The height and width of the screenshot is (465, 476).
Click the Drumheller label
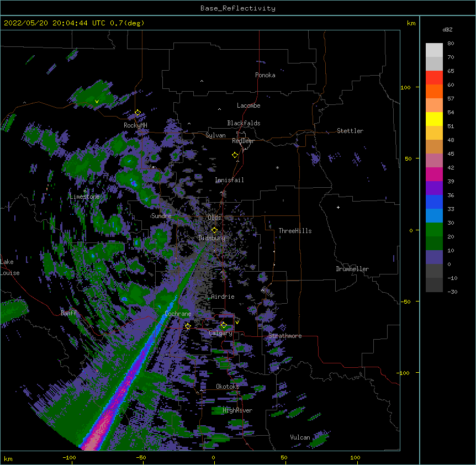click(x=352, y=269)
